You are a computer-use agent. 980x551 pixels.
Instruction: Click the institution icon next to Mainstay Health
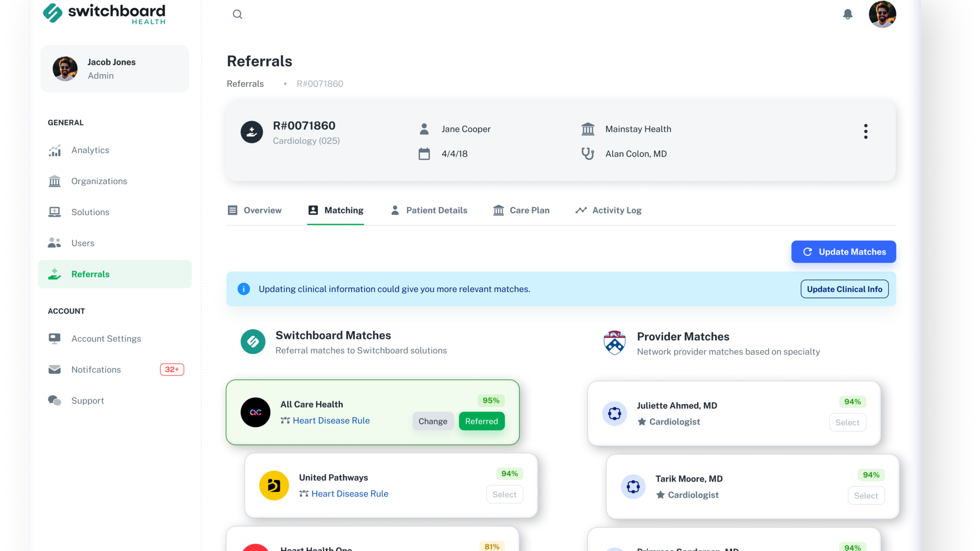(588, 129)
